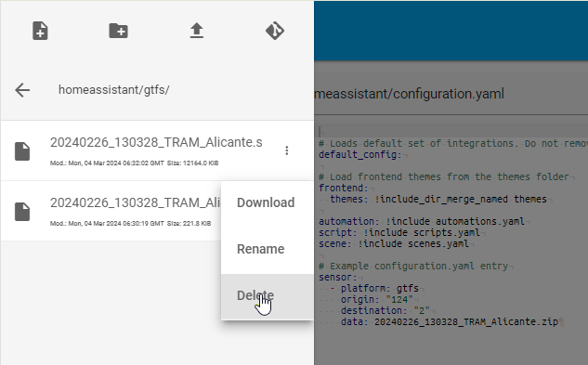588x365 pixels.
Task: Click the new folder icon
Action: point(119,31)
